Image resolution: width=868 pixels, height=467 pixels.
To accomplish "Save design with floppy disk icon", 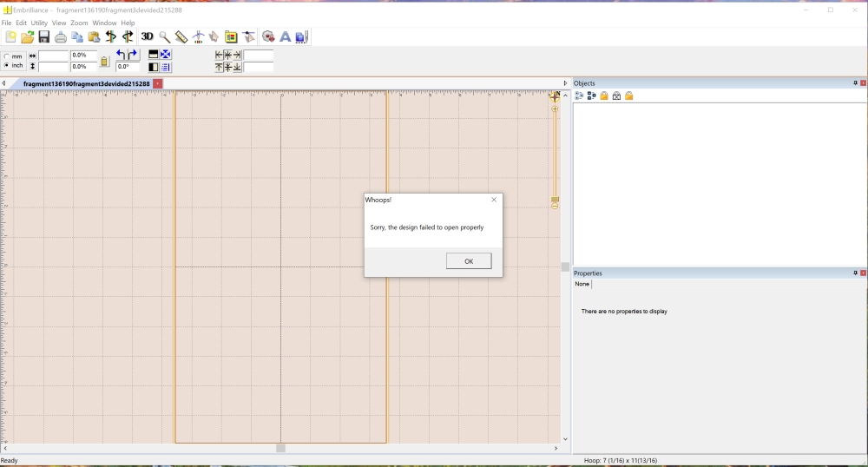I will [43, 36].
